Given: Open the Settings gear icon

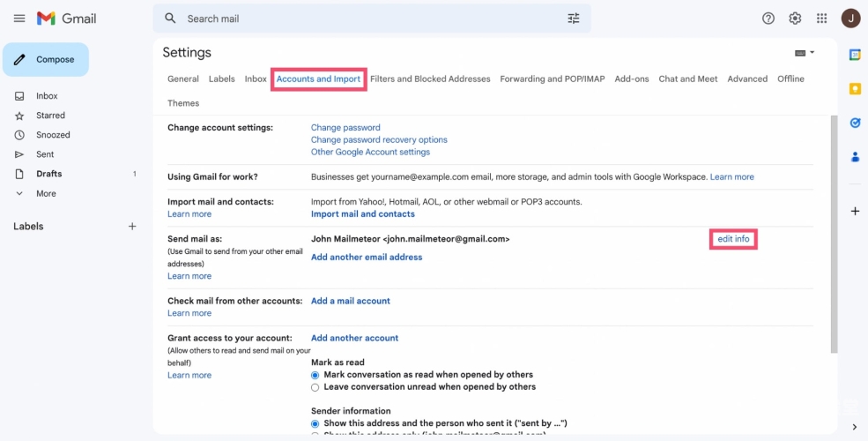Looking at the screenshot, I should click(x=795, y=19).
